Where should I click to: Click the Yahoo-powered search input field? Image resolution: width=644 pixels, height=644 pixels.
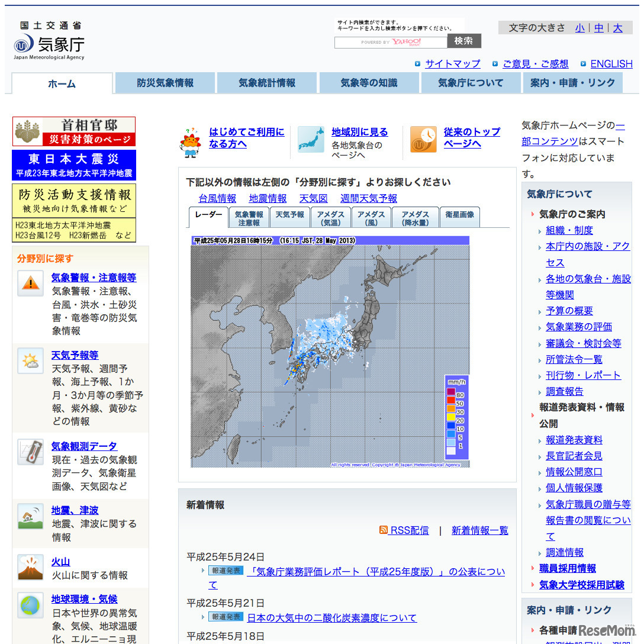(x=391, y=41)
